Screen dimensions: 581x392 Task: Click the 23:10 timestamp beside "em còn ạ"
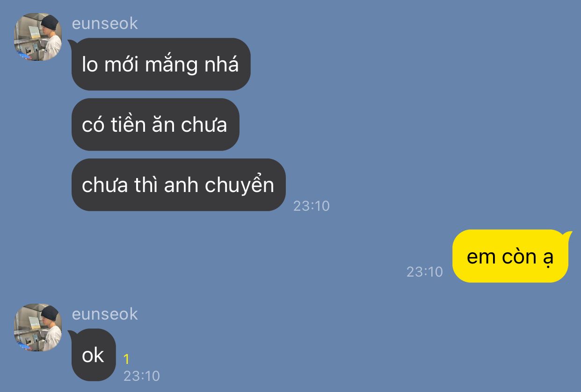[x=425, y=272]
